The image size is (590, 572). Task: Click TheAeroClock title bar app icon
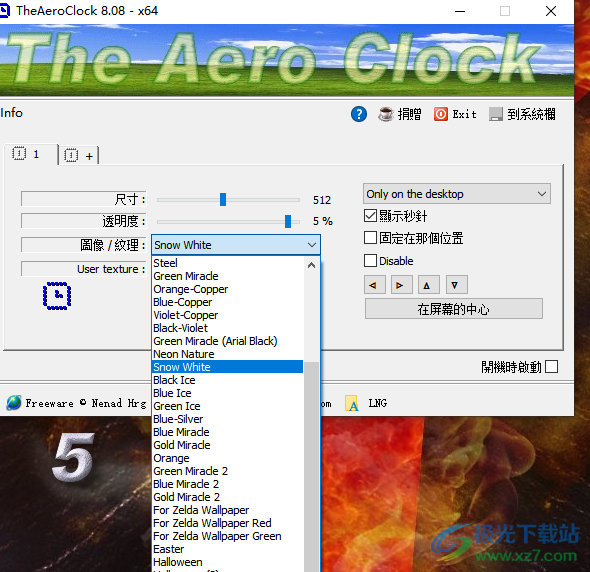tap(4, 10)
